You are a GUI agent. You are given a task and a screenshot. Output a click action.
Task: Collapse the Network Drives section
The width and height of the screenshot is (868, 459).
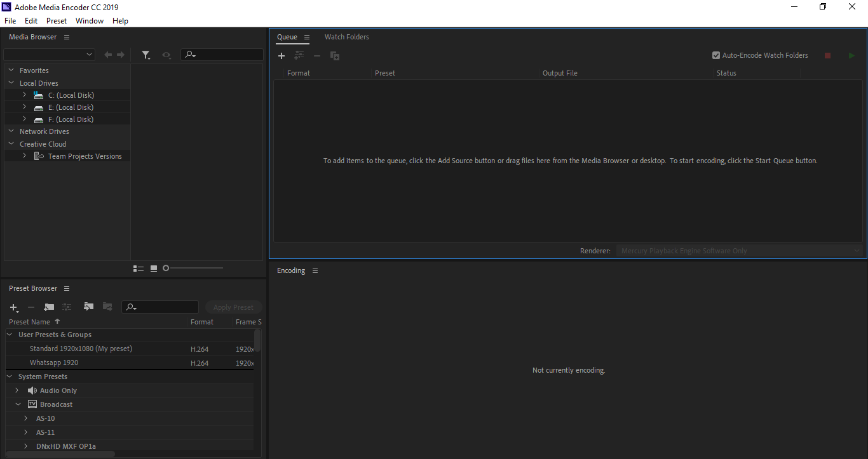click(11, 131)
